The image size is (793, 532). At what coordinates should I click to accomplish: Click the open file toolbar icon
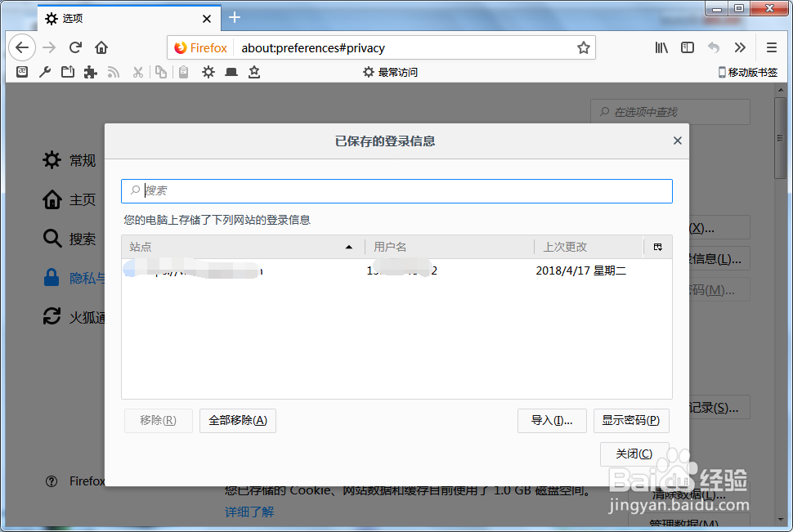tap(68, 72)
